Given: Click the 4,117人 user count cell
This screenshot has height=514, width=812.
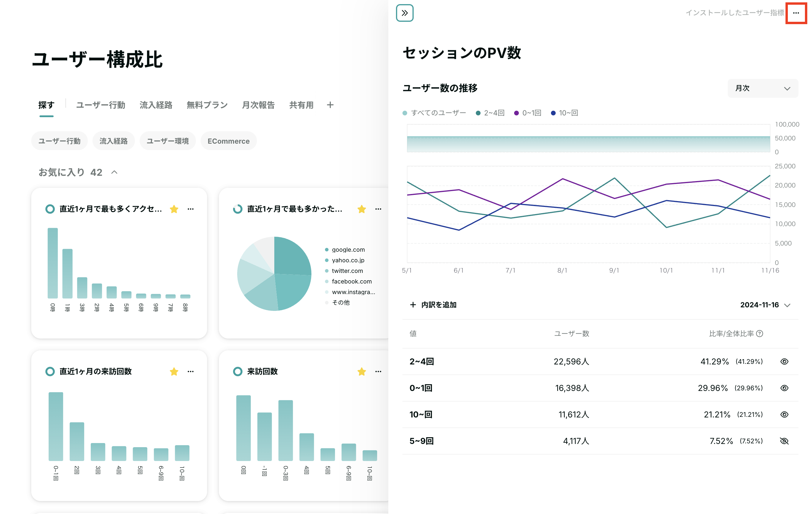Looking at the screenshot, I should [x=576, y=441].
